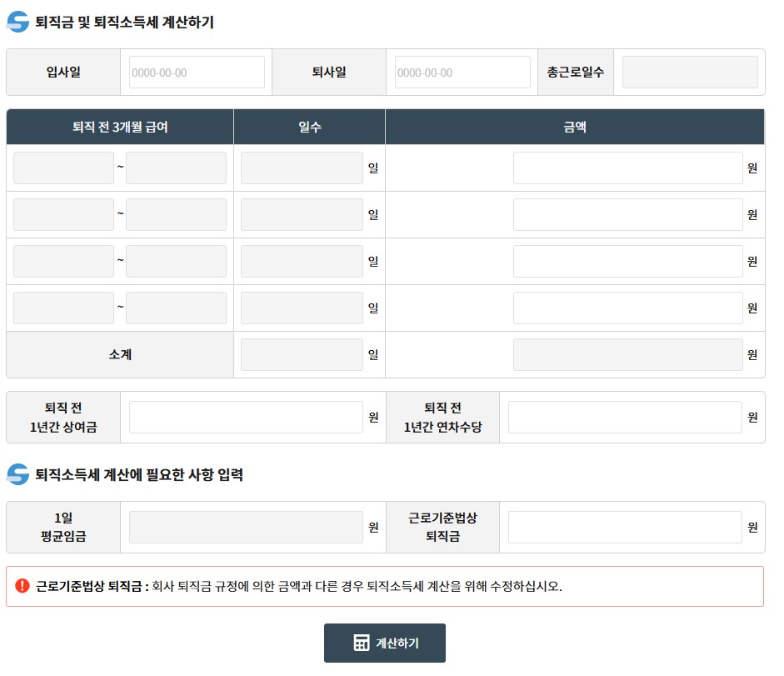784x676 pixels.
Task: Click third row 금액 input field
Action: (x=628, y=261)
